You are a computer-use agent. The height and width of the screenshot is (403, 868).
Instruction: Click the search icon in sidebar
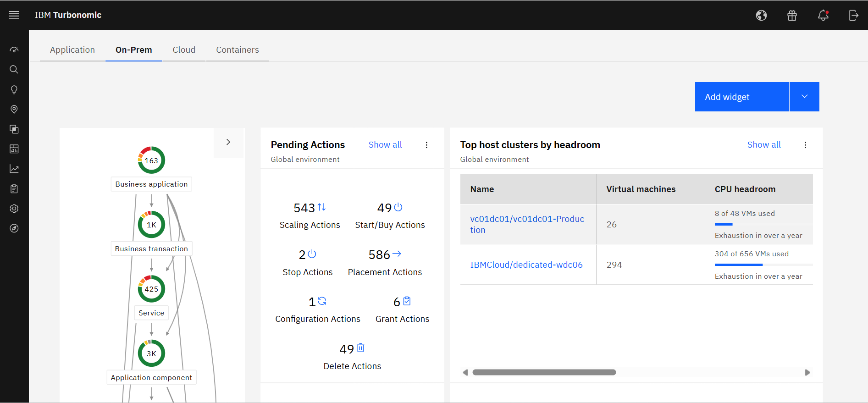[x=14, y=70]
